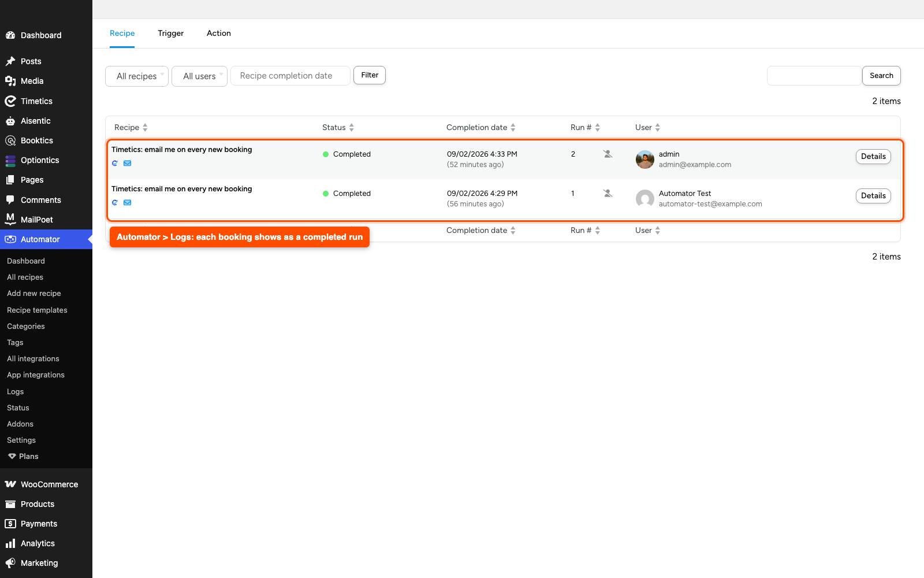Select the Recipe tab
The image size is (924, 578).
(122, 34)
